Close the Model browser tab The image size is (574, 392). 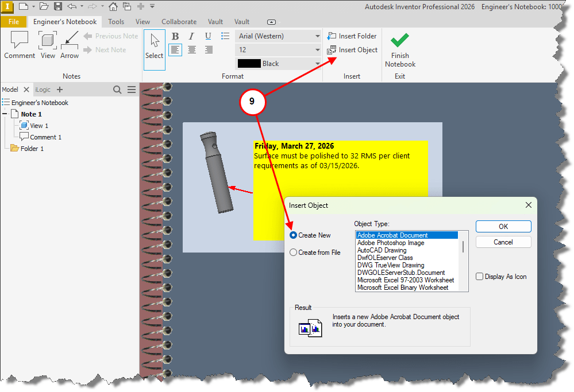tap(26, 90)
